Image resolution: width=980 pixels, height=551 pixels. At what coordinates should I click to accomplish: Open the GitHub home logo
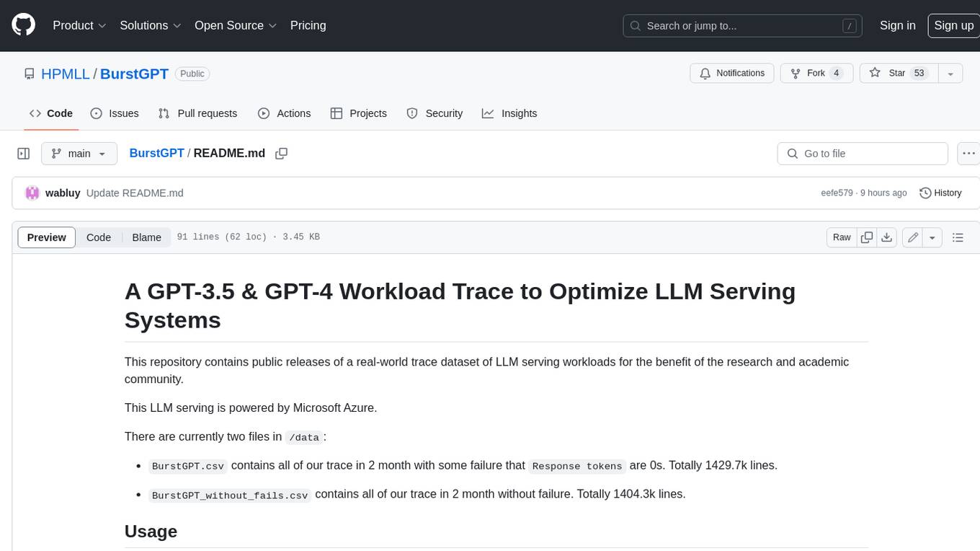[x=23, y=25]
